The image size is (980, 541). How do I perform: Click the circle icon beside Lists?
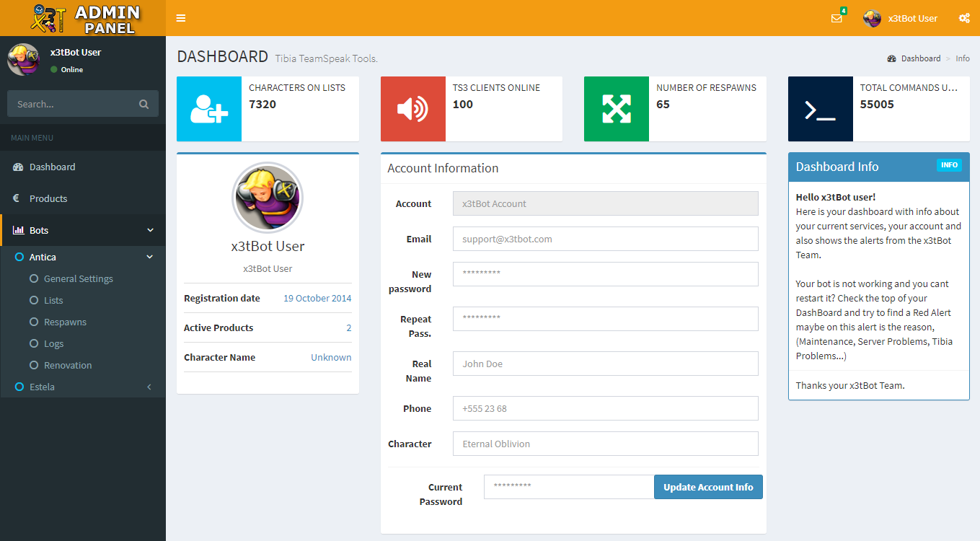[x=34, y=300]
